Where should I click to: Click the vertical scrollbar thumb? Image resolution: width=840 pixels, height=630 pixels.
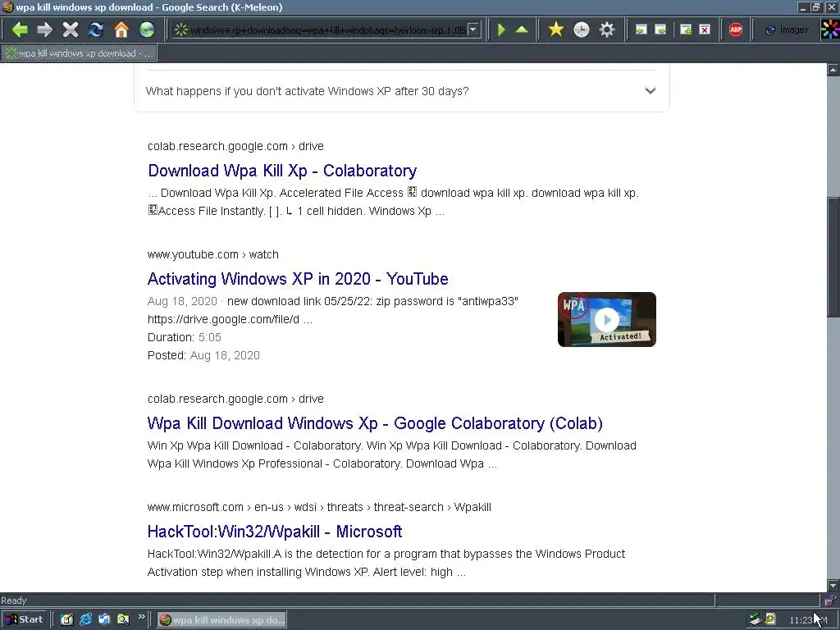point(833,257)
